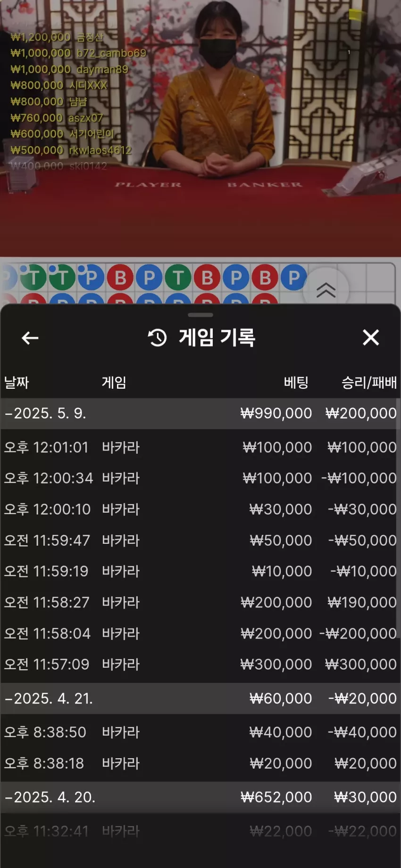Image resolution: width=401 pixels, height=868 pixels.
Task: Select the ₩990,000 total bet for 2025. 5. 9.
Action: pyautogui.click(x=276, y=413)
